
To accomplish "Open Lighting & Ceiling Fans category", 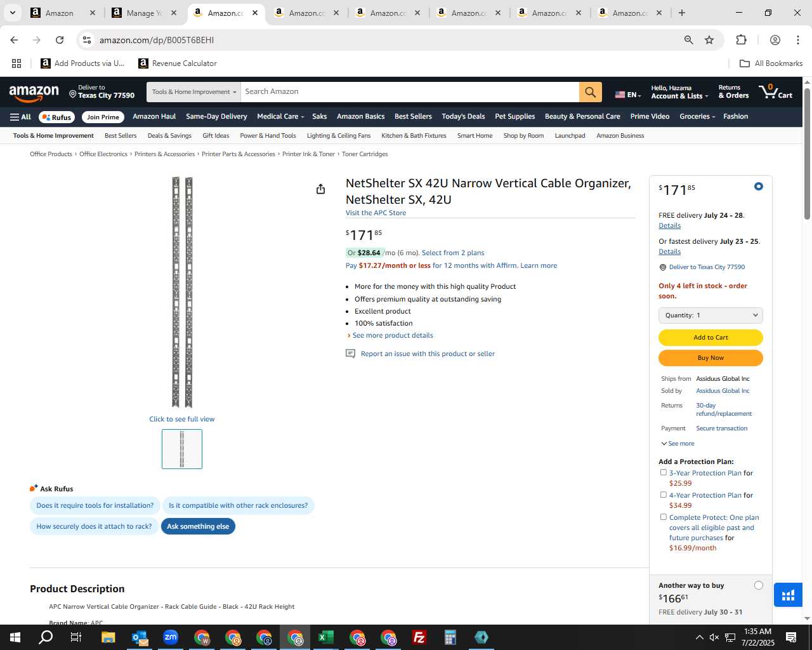I will pyautogui.click(x=338, y=136).
